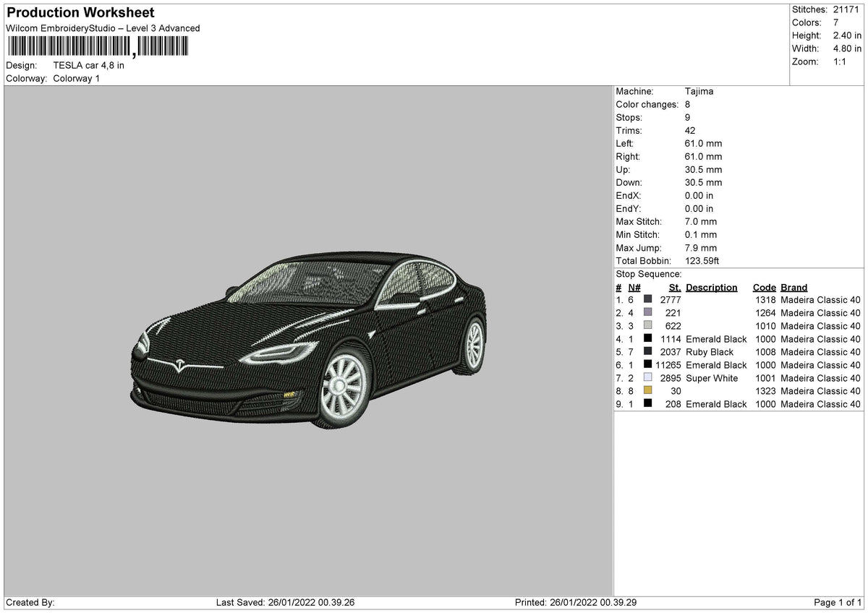Viewport: 868px width, 613px height.
Task: Click the Brand column header
Action: point(793,287)
